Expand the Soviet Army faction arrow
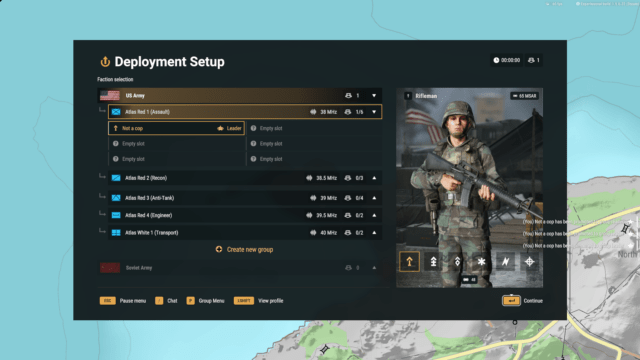640x360 pixels. 374,268
